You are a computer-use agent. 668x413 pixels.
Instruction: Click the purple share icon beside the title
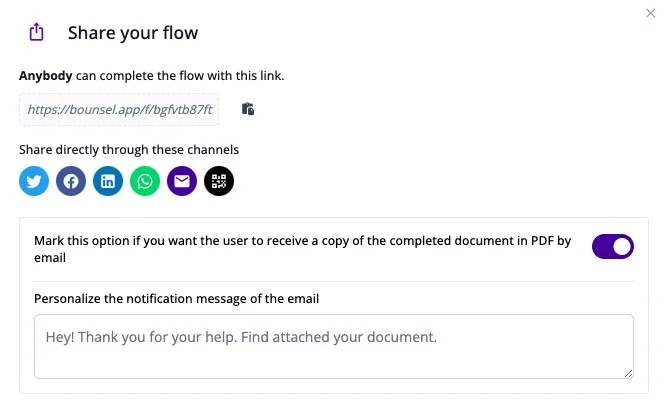pos(37,32)
